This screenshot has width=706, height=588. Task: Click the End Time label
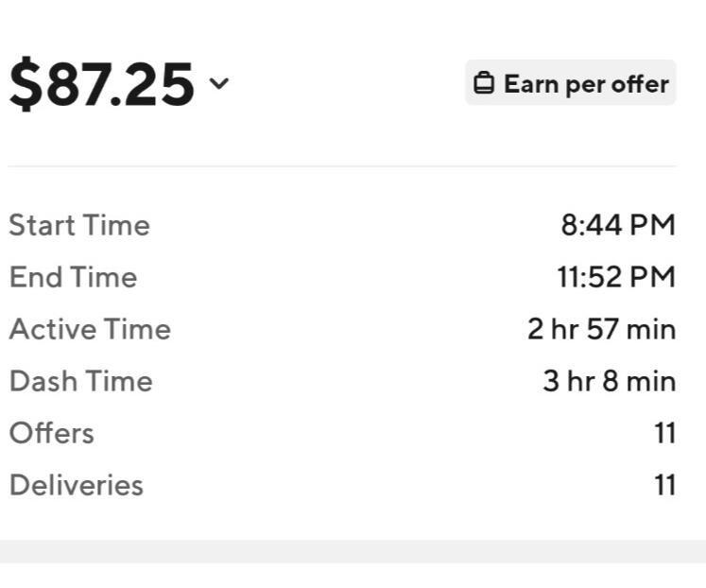74,277
